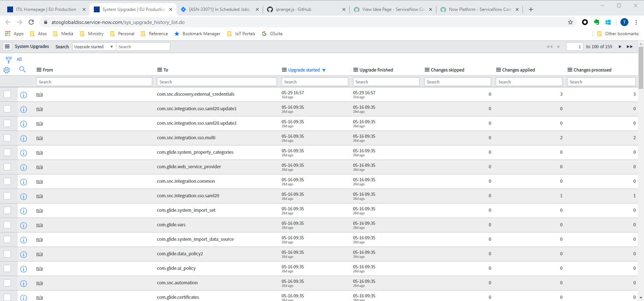Open Changes applied column menu
The height and width of the screenshot is (301, 644).
tap(498, 70)
